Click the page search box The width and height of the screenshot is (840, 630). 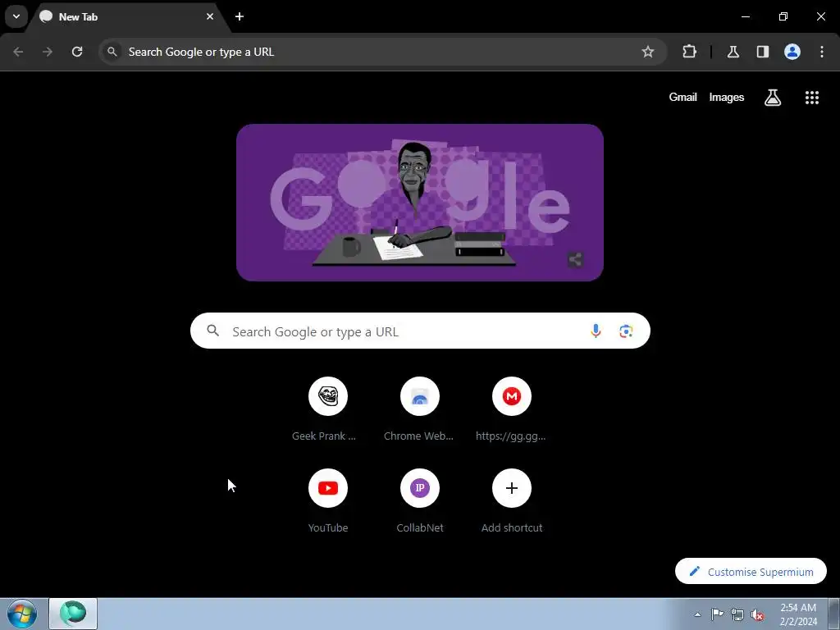420,331
